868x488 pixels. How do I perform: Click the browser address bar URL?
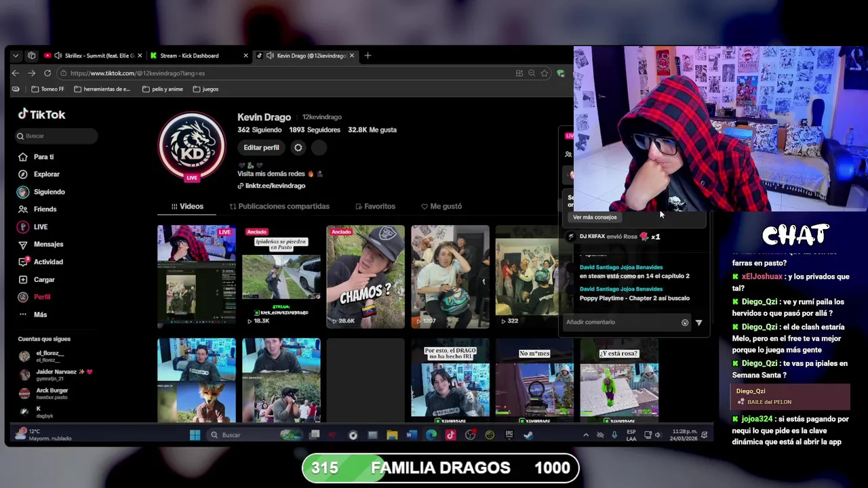click(x=138, y=73)
